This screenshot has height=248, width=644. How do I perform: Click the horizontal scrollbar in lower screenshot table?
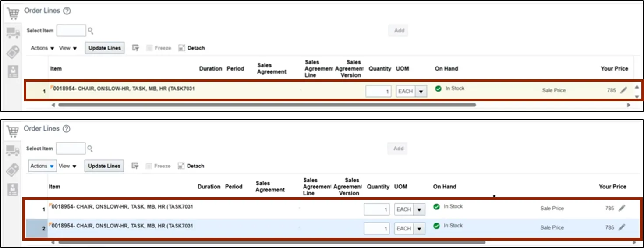tap(272, 242)
